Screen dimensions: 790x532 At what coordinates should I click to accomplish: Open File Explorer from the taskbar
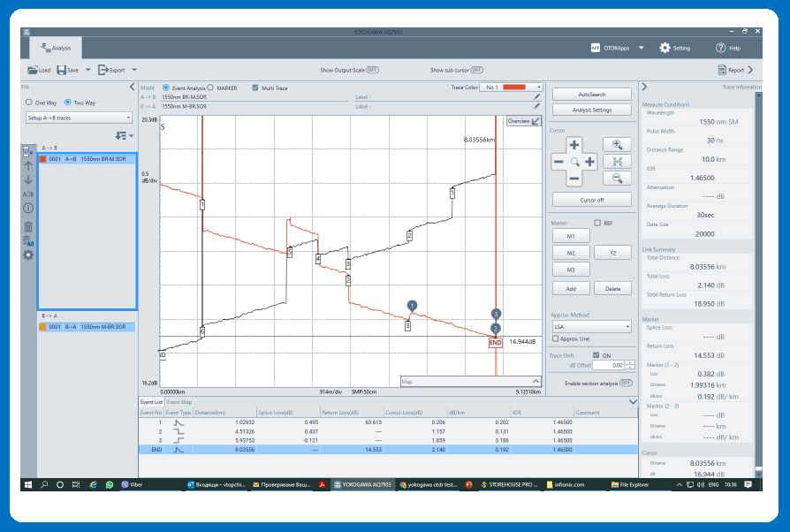coord(630,484)
